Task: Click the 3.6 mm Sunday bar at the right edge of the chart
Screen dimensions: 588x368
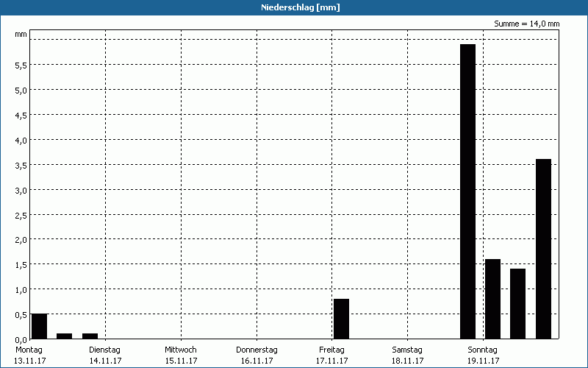Action: pos(543,249)
